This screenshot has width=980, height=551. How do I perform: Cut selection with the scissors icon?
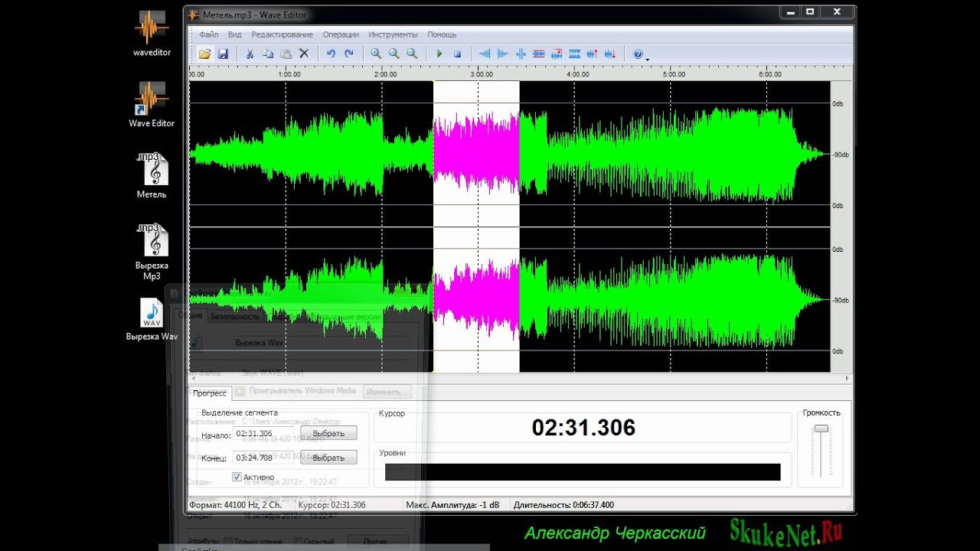(249, 54)
